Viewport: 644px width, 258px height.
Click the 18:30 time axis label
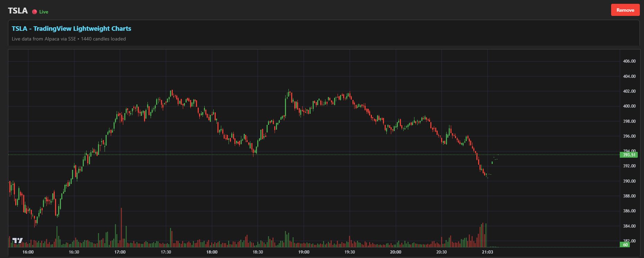point(258,252)
